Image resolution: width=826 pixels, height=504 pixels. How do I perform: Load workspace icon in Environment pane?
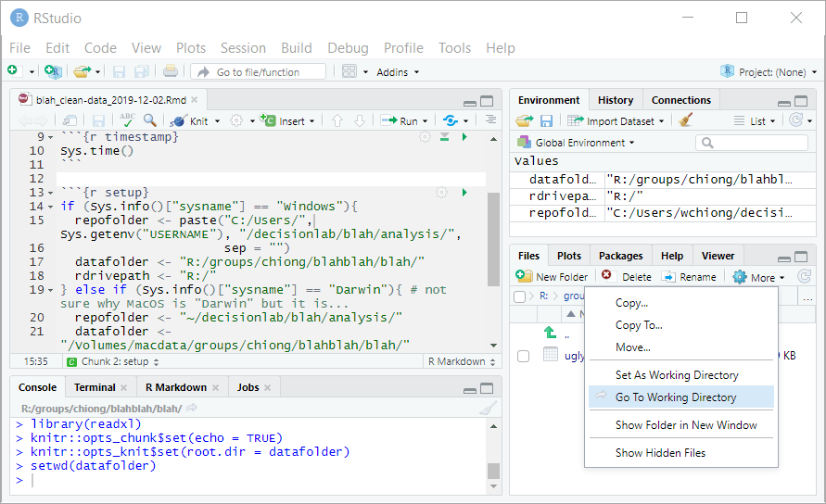(x=524, y=121)
